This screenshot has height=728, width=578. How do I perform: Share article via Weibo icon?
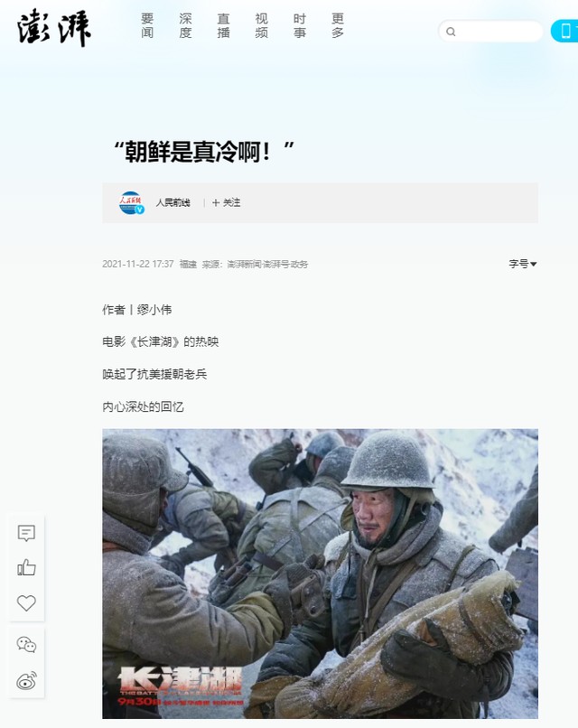tap(26, 681)
